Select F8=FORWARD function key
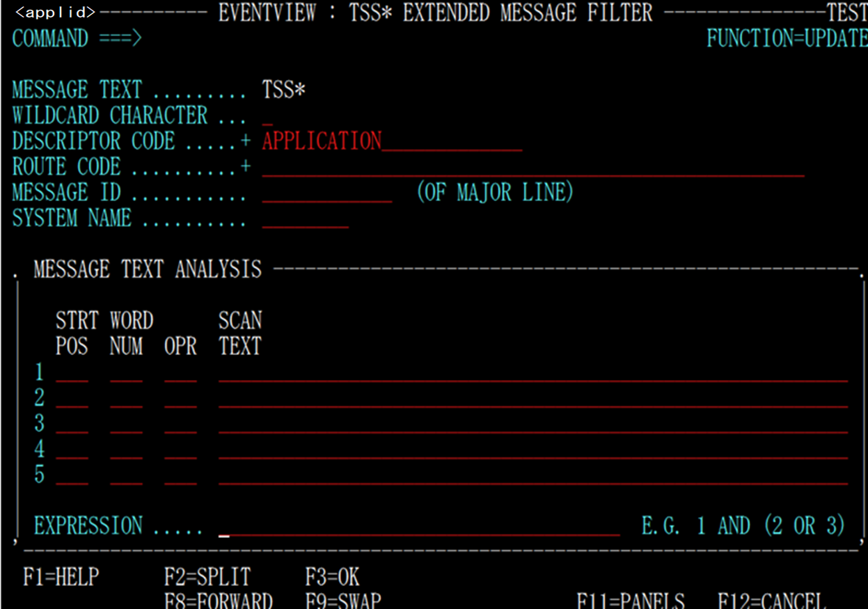The width and height of the screenshot is (868, 609). [219, 600]
